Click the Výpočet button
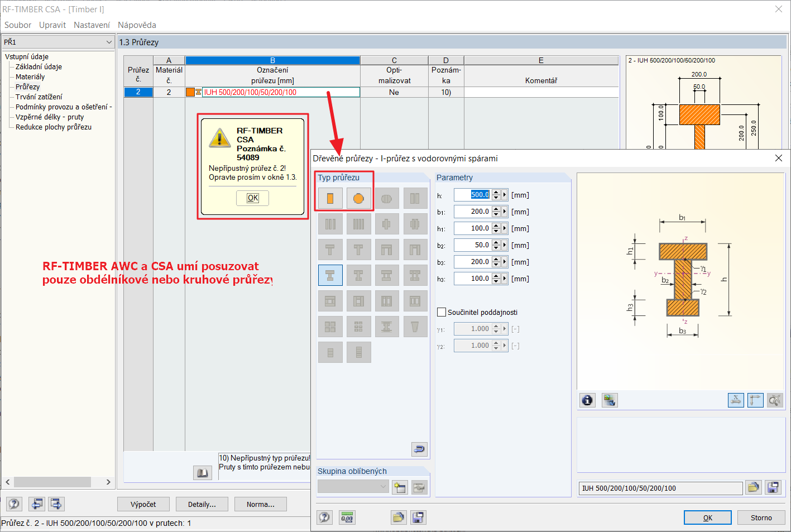The height and width of the screenshot is (532, 791). [143, 504]
